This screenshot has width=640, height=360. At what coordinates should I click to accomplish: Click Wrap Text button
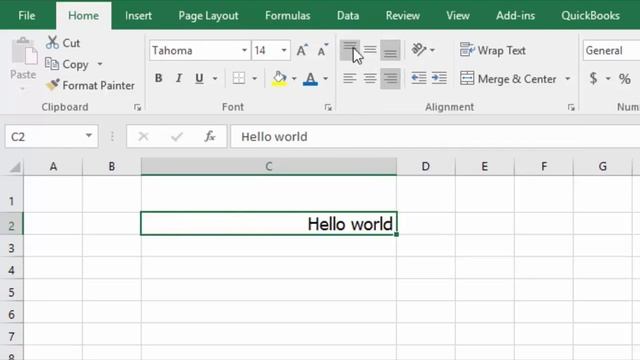click(493, 50)
